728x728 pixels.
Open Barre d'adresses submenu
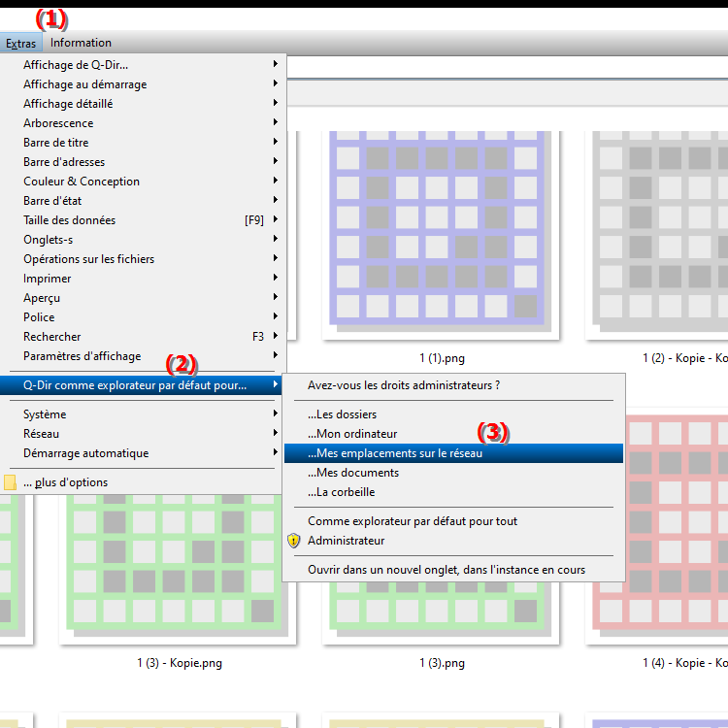click(142, 162)
